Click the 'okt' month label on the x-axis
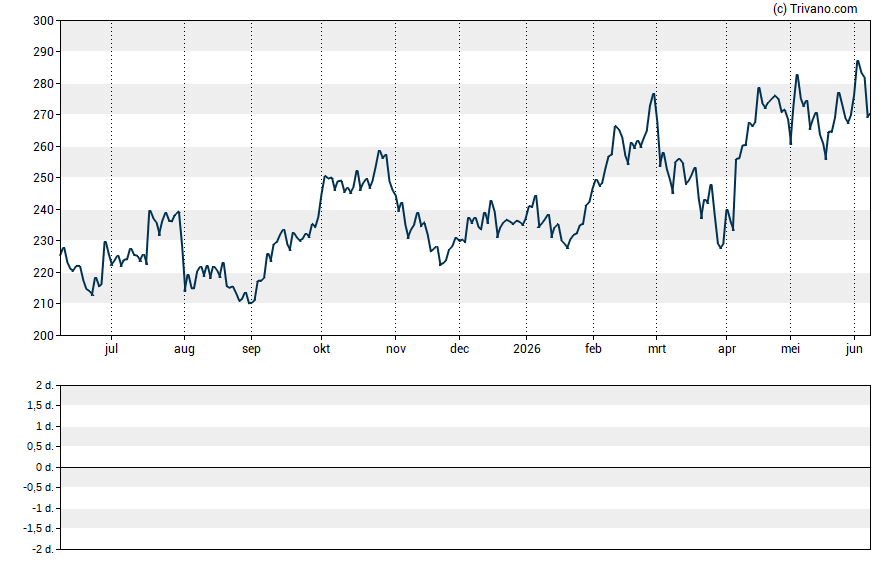888x565 pixels. click(x=322, y=349)
